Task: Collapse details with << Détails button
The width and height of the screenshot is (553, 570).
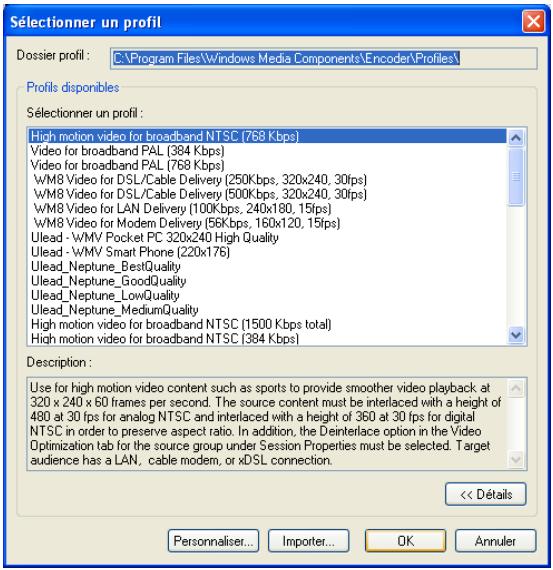Action: point(485,494)
